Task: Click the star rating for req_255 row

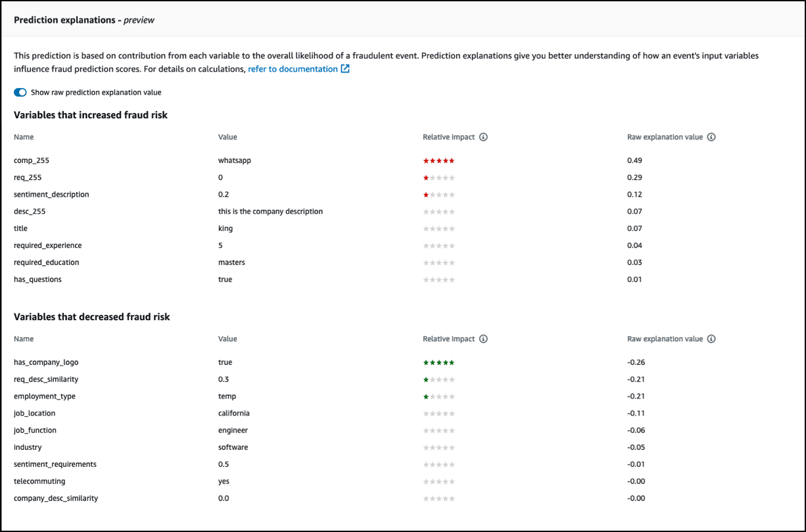Action: coord(439,178)
